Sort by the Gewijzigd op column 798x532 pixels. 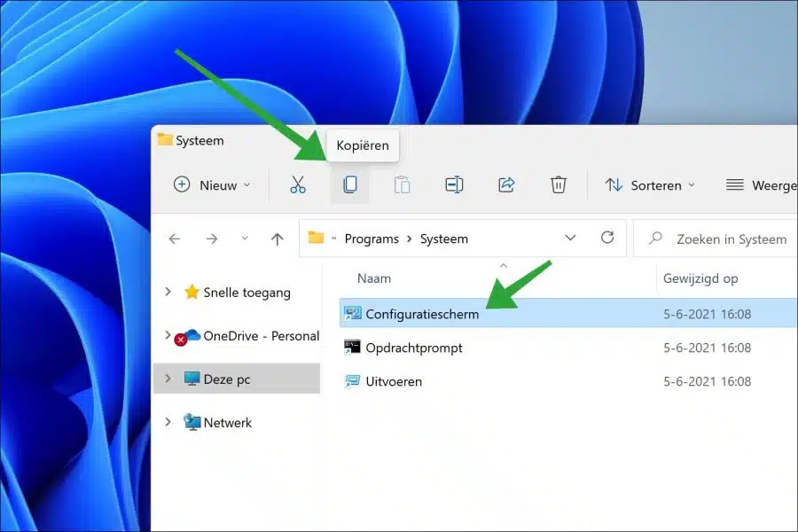click(700, 278)
